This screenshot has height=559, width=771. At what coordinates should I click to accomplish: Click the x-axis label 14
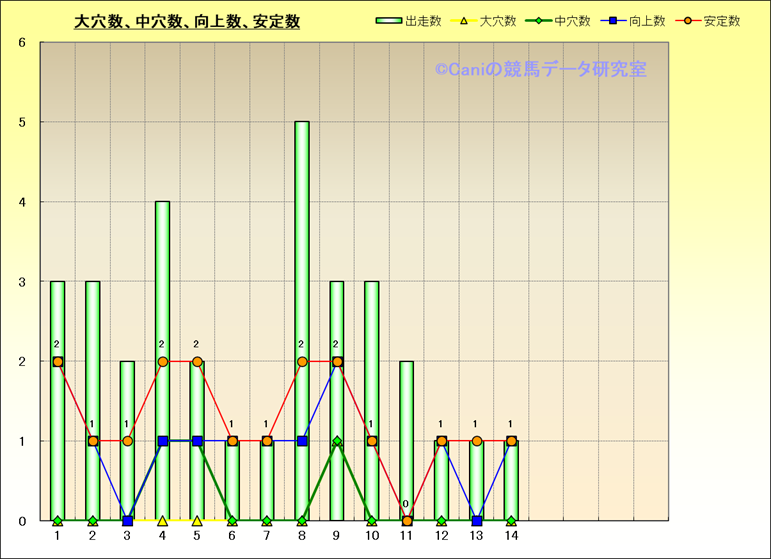point(511,536)
